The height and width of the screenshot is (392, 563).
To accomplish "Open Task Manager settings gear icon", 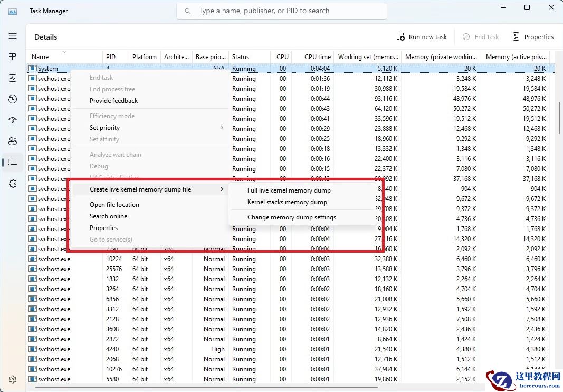I will point(13,379).
